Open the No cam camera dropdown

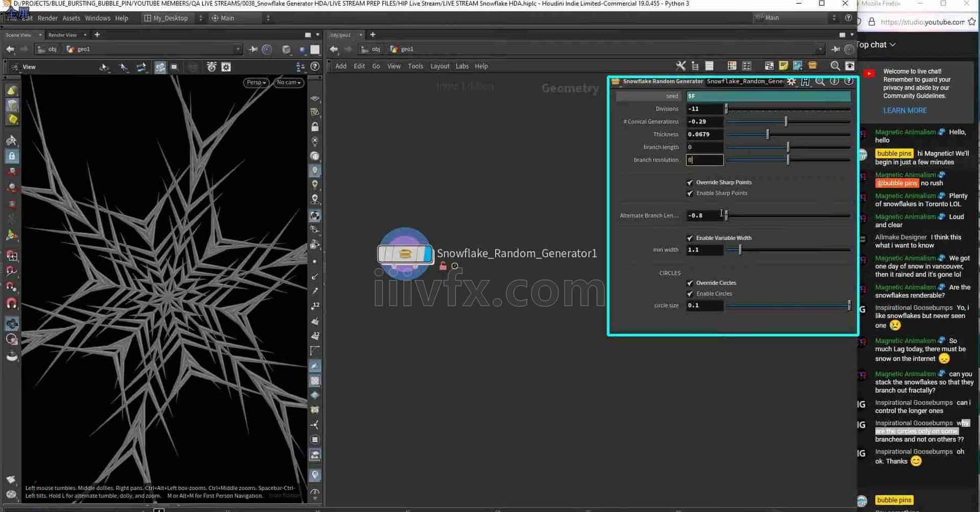[x=289, y=83]
